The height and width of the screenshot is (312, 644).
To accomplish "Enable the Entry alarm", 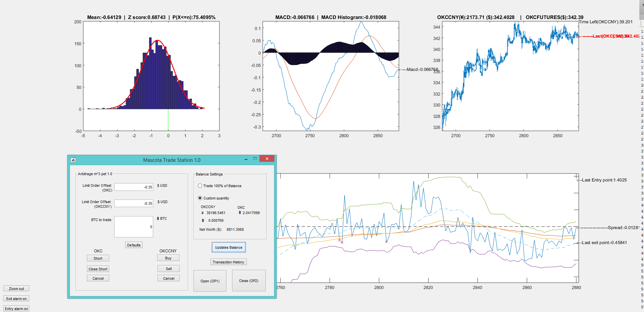I will (16, 308).
